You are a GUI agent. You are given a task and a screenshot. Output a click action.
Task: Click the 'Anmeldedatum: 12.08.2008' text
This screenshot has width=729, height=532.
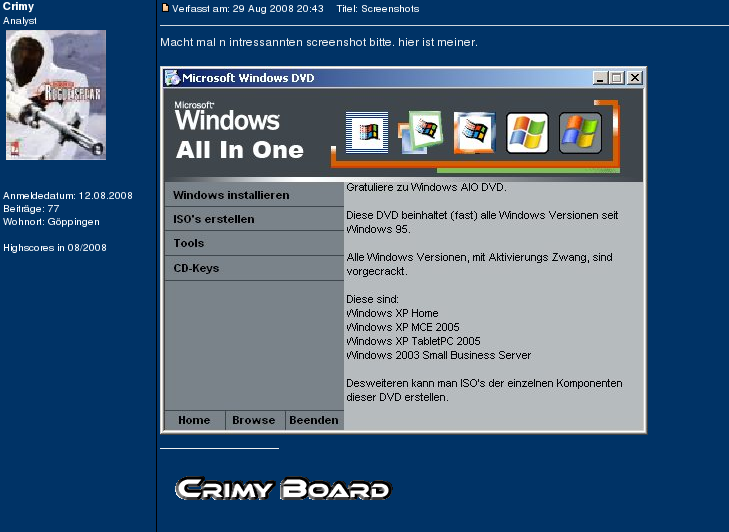click(x=68, y=195)
